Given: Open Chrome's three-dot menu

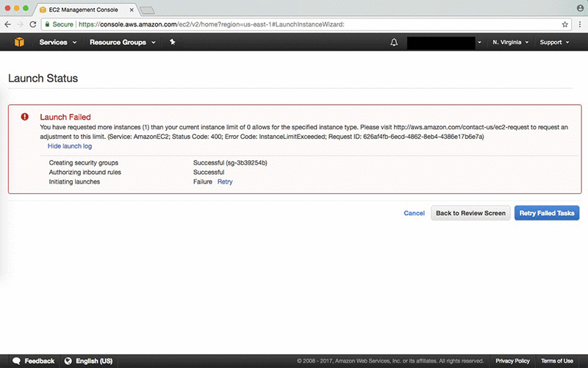Looking at the screenshot, I should click(580, 24).
